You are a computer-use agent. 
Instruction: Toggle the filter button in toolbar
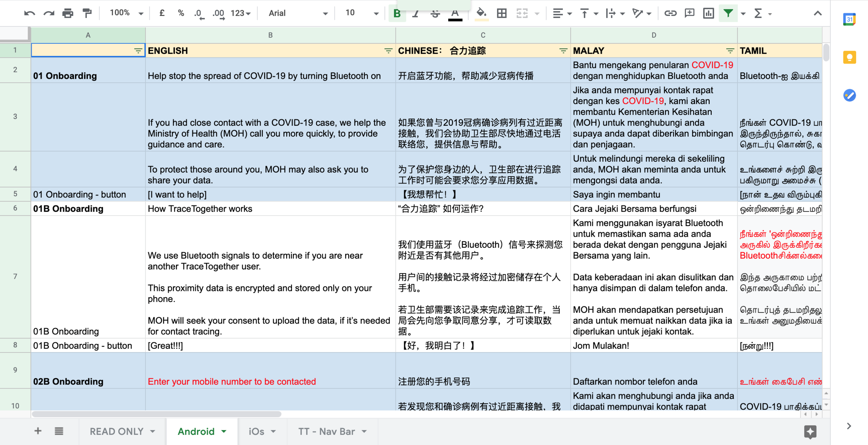click(728, 14)
